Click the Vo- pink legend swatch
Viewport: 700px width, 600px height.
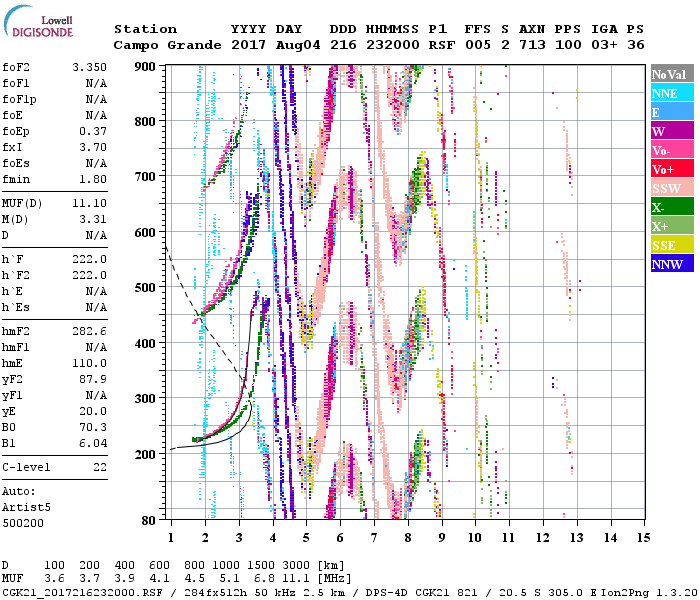point(669,151)
